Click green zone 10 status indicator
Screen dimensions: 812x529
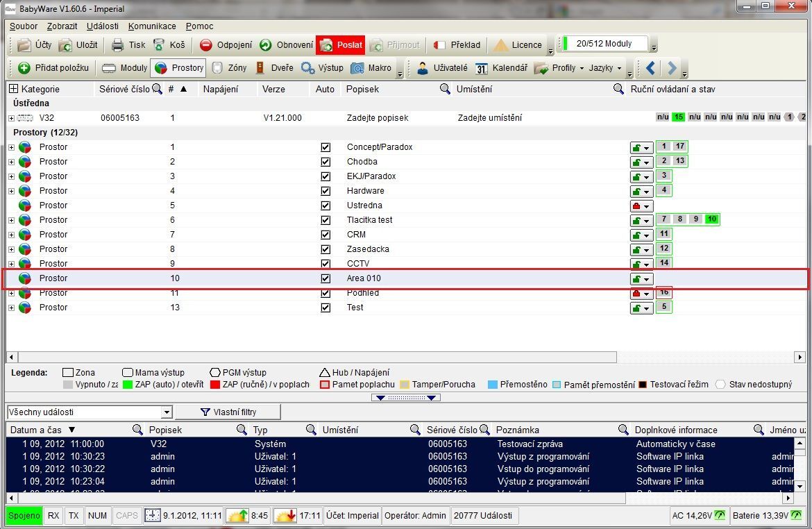point(711,220)
